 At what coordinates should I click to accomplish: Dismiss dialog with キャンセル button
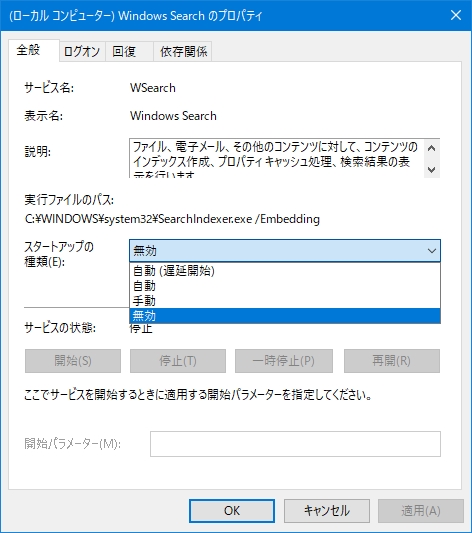click(x=327, y=511)
